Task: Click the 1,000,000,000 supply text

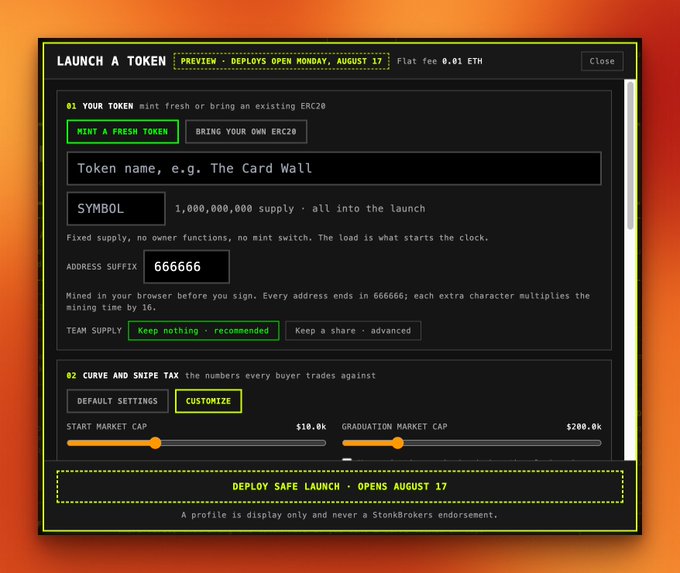Action: click(x=300, y=209)
